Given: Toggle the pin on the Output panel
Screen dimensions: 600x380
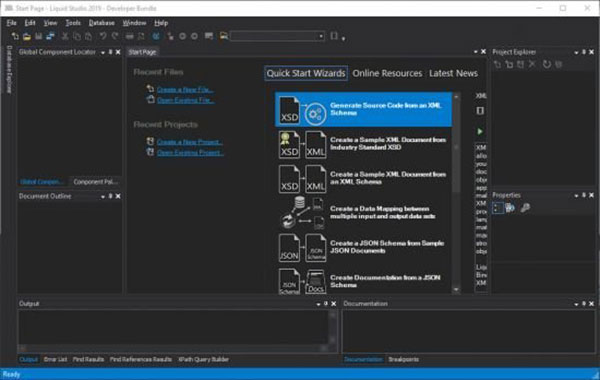Looking at the screenshot, I should point(326,303).
